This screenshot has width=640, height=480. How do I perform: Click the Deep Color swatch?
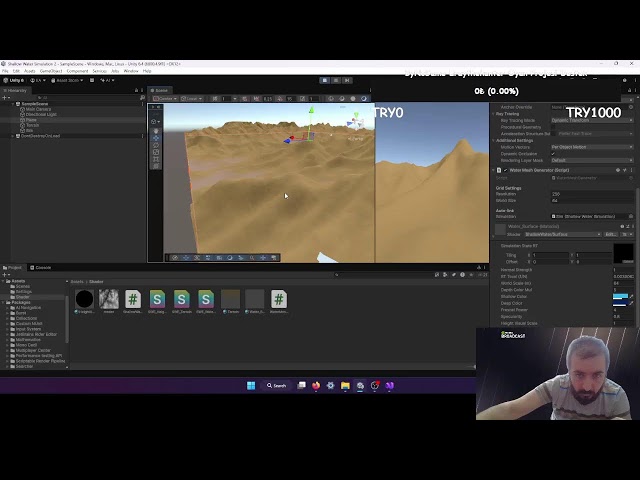(x=620, y=303)
